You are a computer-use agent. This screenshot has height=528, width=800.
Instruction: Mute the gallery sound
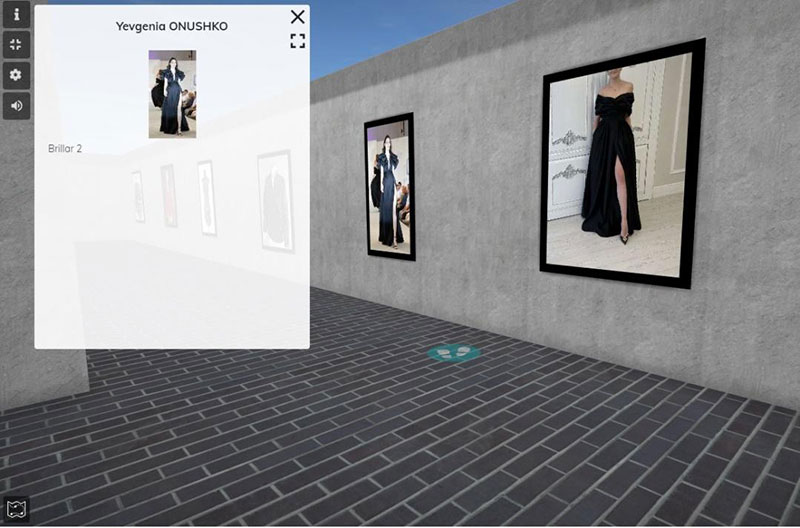[x=16, y=106]
